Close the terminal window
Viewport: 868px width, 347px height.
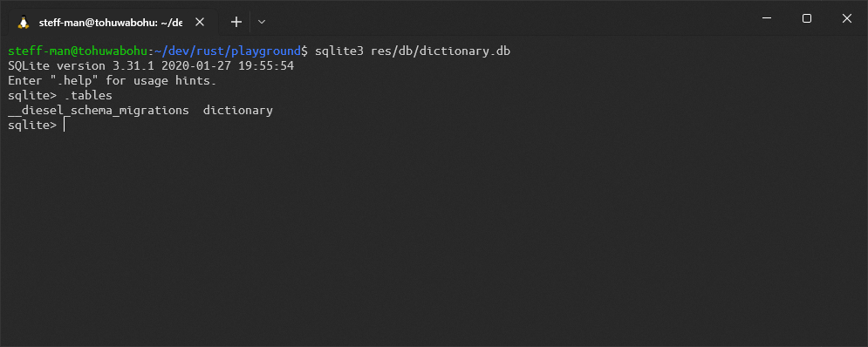coord(846,18)
